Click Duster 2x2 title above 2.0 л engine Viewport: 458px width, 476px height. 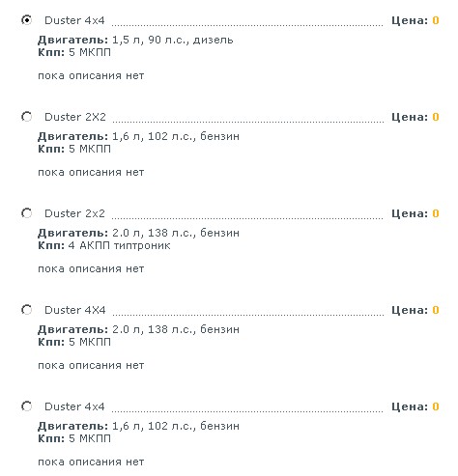click(x=74, y=213)
